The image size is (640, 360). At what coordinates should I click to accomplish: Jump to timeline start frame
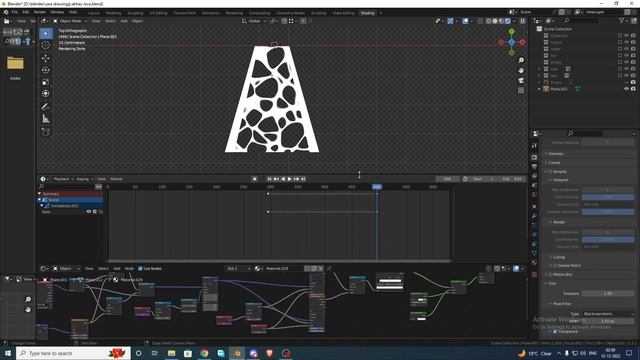coord(269,179)
